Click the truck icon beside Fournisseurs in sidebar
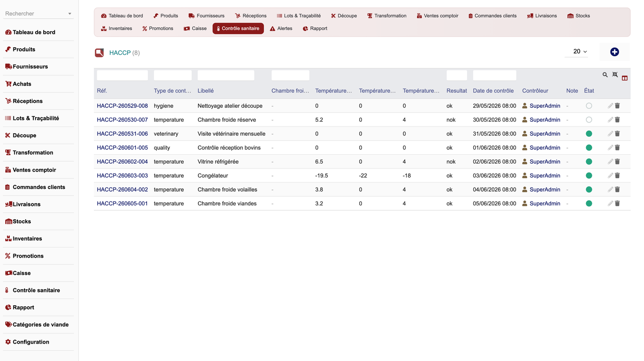Image resolution: width=644 pixels, height=361 pixels. pyautogui.click(x=8, y=66)
